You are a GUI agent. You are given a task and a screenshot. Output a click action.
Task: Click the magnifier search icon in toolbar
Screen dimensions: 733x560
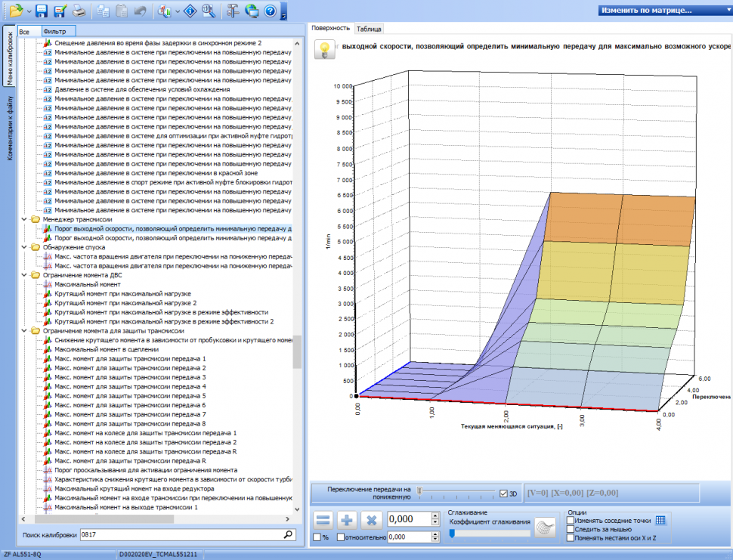click(209, 11)
